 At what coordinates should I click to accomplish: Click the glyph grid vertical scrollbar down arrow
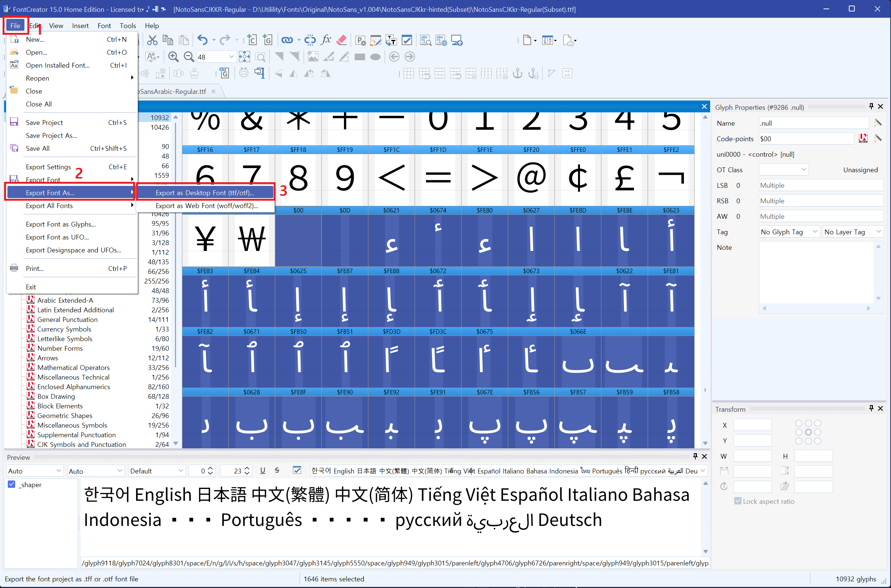tap(705, 443)
